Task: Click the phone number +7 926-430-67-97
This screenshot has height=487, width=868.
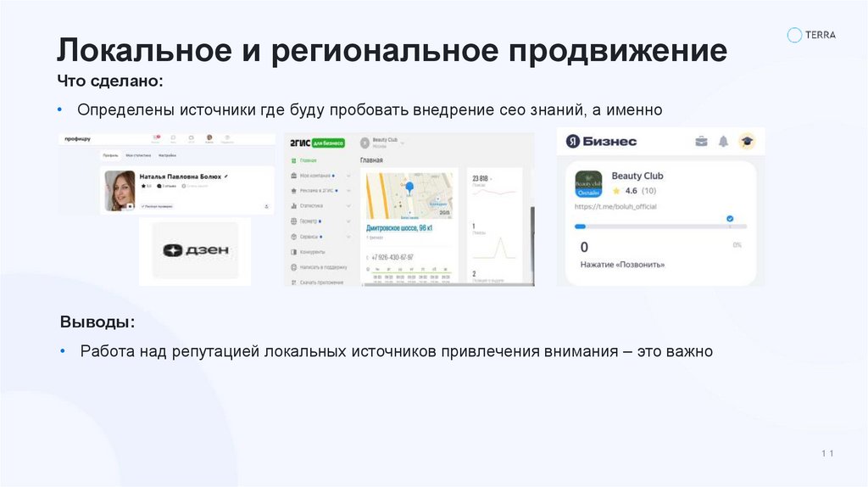Action: (392, 258)
